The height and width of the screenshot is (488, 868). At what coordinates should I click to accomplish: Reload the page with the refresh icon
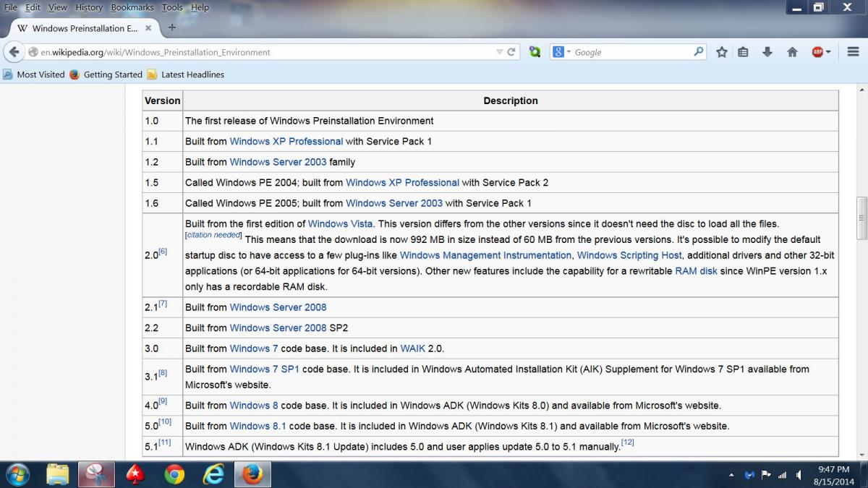click(511, 52)
